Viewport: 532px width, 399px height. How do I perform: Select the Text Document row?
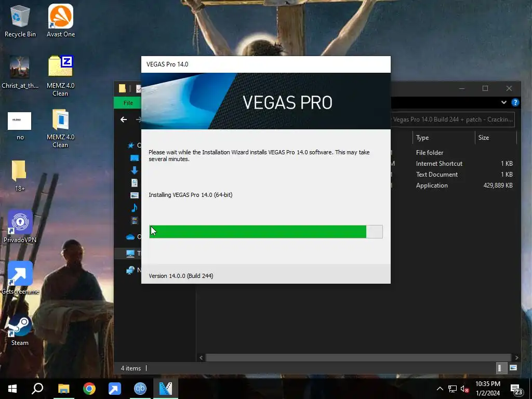click(x=436, y=175)
